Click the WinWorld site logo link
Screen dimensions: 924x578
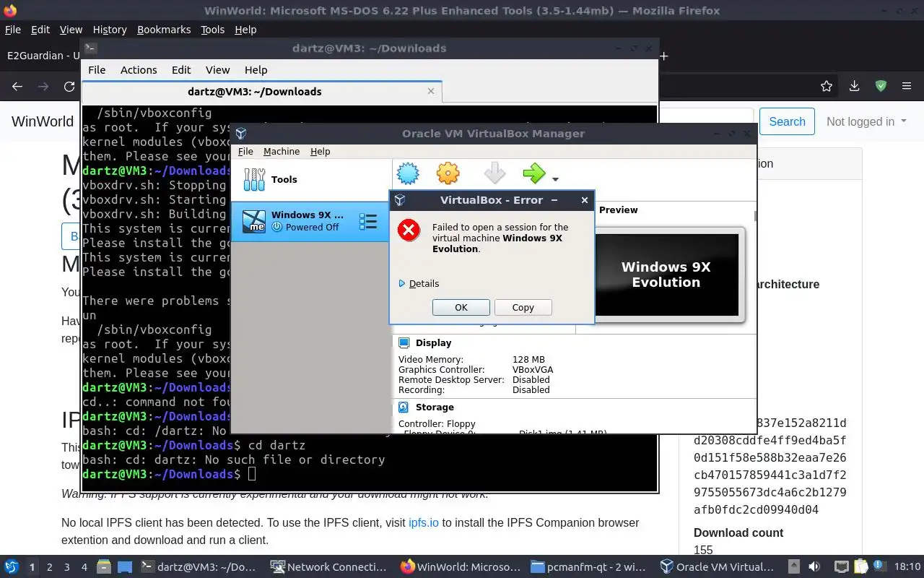[43, 121]
